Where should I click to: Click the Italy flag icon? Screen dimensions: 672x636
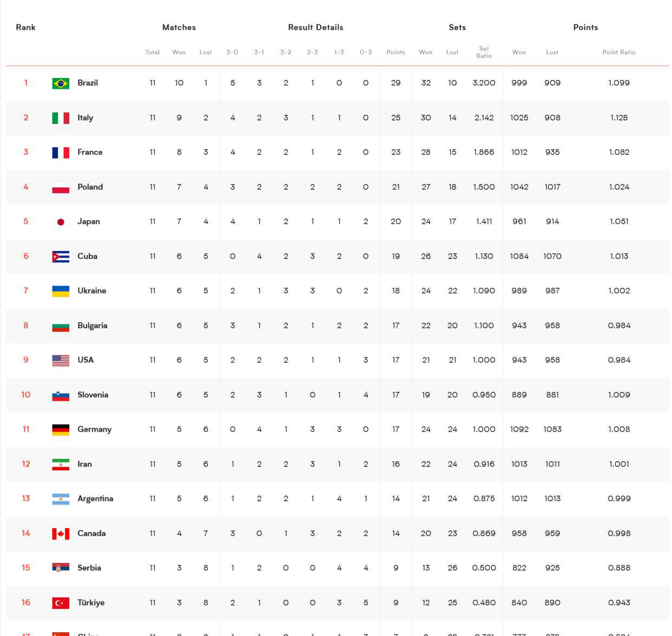point(61,118)
